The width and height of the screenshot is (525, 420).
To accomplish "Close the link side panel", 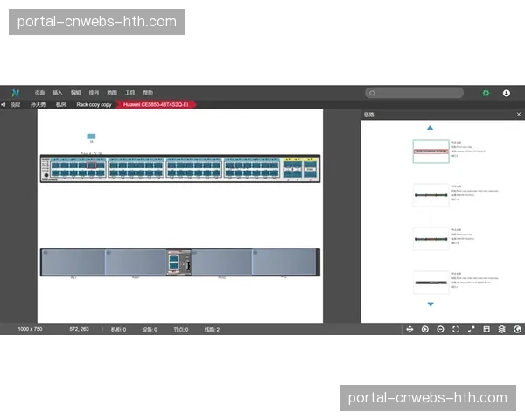I will coord(517,115).
